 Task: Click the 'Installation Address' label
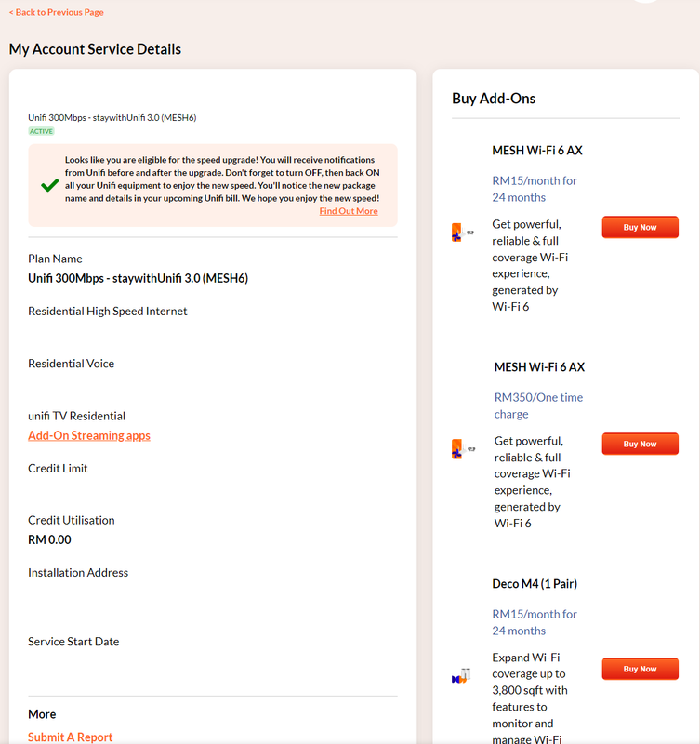tap(78, 573)
